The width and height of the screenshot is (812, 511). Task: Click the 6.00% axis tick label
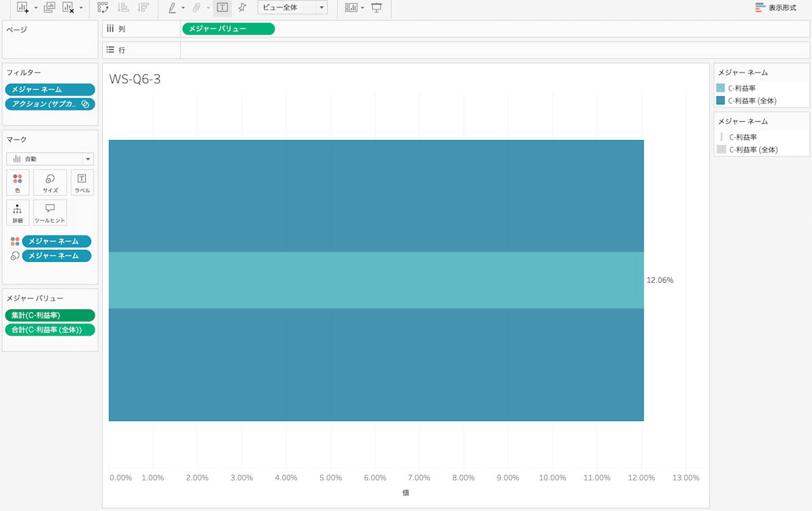coord(374,478)
